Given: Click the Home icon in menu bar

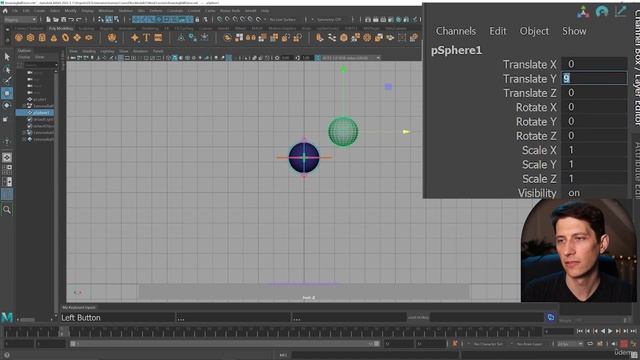Looking at the screenshot, I should (x=5, y=11).
